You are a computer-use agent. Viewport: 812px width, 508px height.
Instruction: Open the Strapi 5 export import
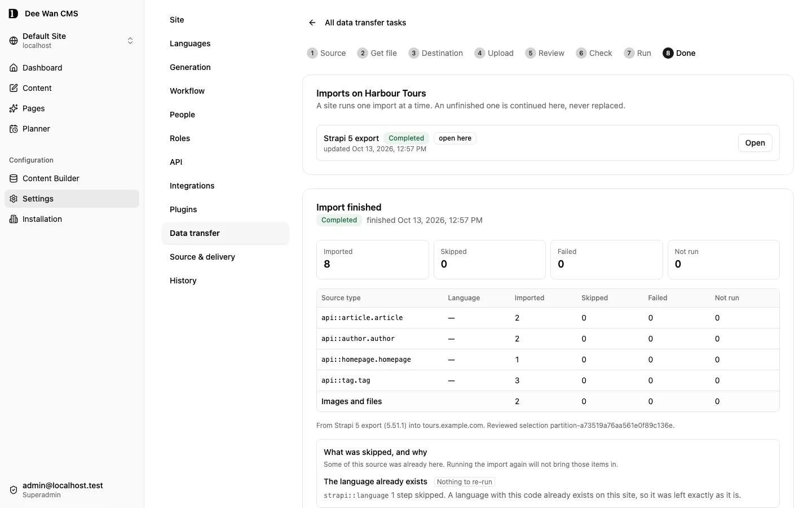pos(755,143)
